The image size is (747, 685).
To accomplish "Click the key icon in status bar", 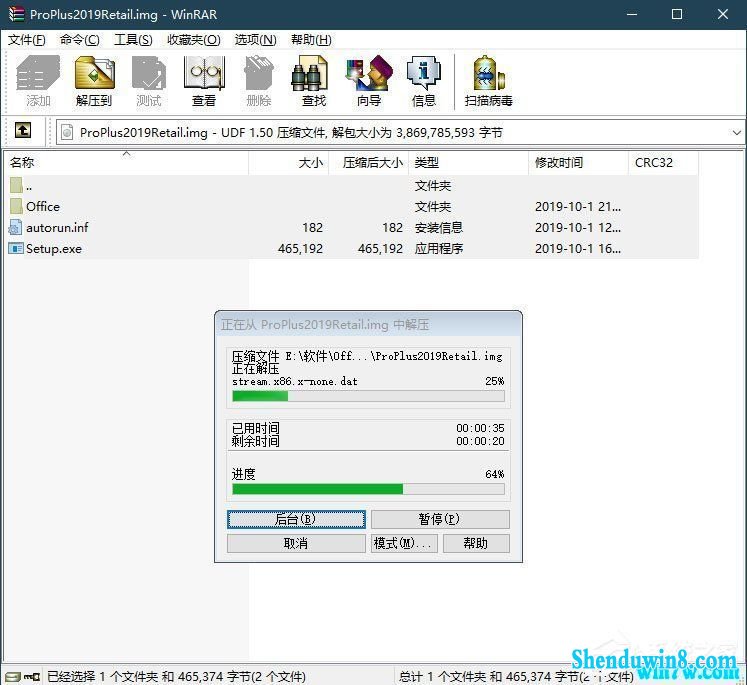I will tap(32, 676).
